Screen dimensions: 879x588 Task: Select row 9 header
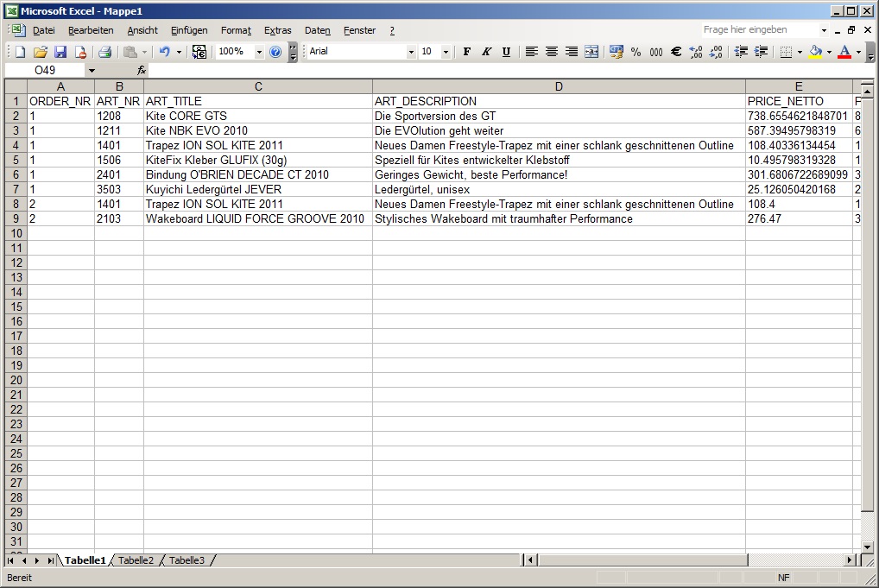tap(16, 218)
